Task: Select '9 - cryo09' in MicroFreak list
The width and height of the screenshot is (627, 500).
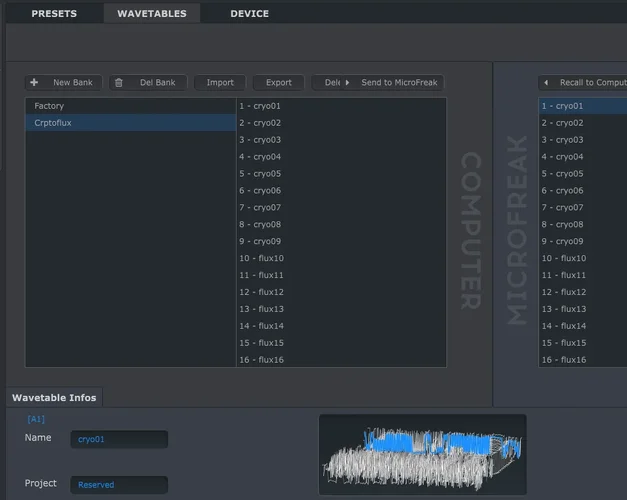Action: 583,241
